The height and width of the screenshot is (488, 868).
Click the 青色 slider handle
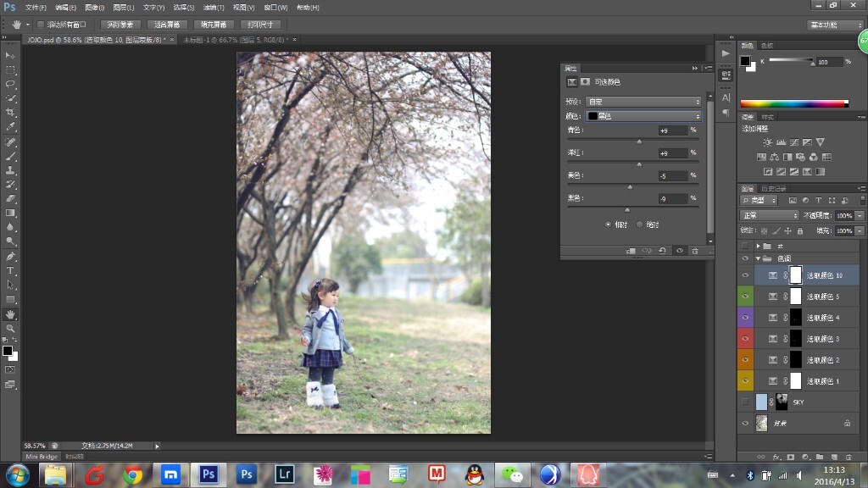pyautogui.click(x=639, y=141)
